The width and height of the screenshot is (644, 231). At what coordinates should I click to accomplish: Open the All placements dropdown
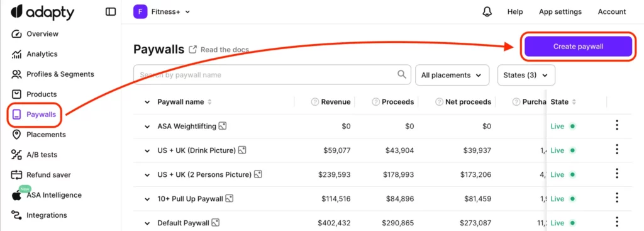point(452,76)
